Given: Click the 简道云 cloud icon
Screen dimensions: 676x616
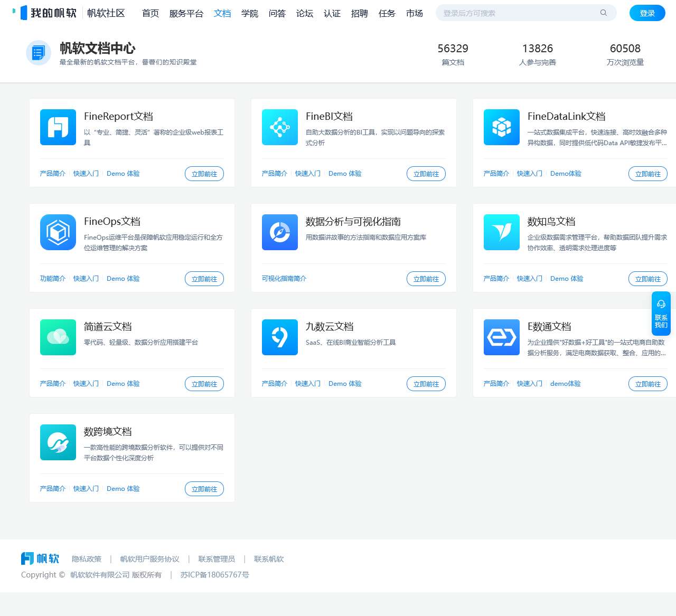Looking at the screenshot, I should point(58,337).
